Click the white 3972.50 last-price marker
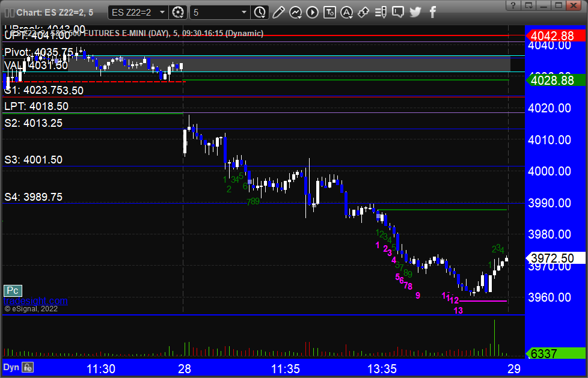 point(556,258)
